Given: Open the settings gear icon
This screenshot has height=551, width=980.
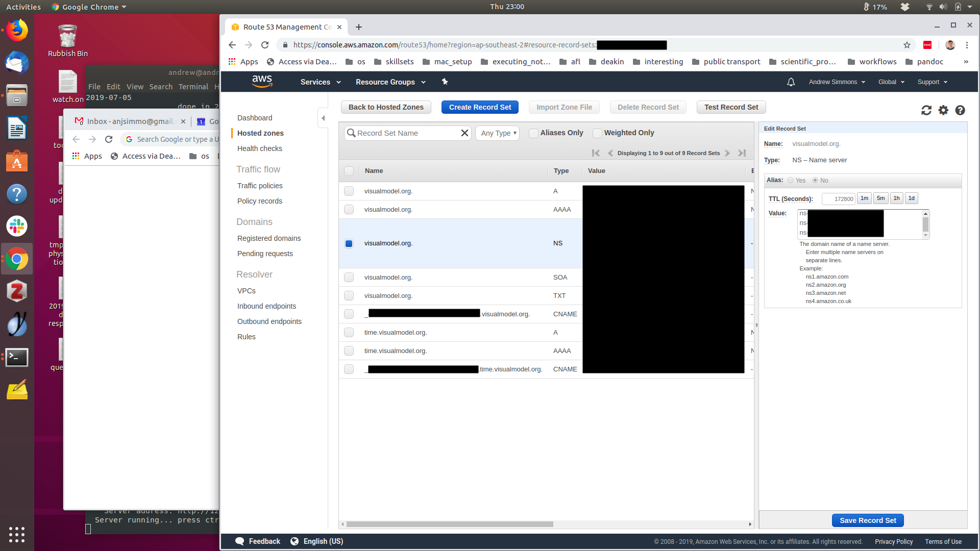Looking at the screenshot, I should (x=943, y=110).
